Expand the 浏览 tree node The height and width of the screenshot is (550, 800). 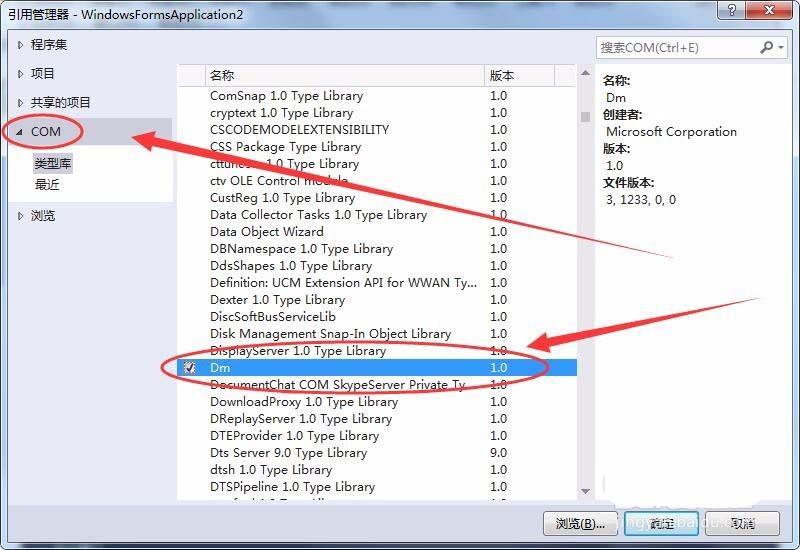pos(20,216)
